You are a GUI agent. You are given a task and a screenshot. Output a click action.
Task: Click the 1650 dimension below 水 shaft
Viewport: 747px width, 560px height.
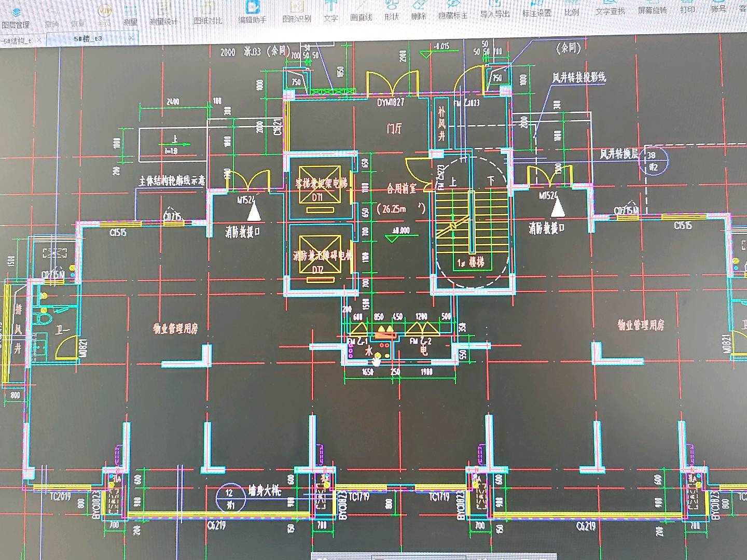(367, 371)
